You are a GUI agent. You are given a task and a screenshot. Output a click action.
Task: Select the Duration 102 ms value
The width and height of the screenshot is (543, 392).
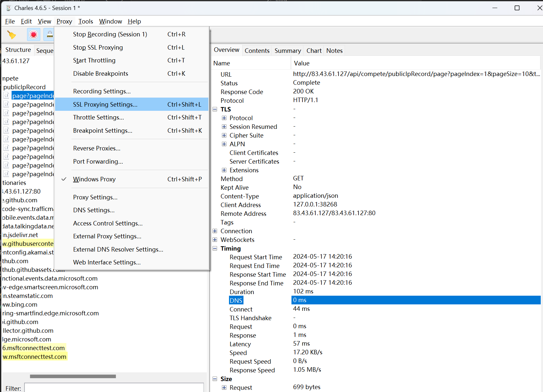click(x=303, y=291)
